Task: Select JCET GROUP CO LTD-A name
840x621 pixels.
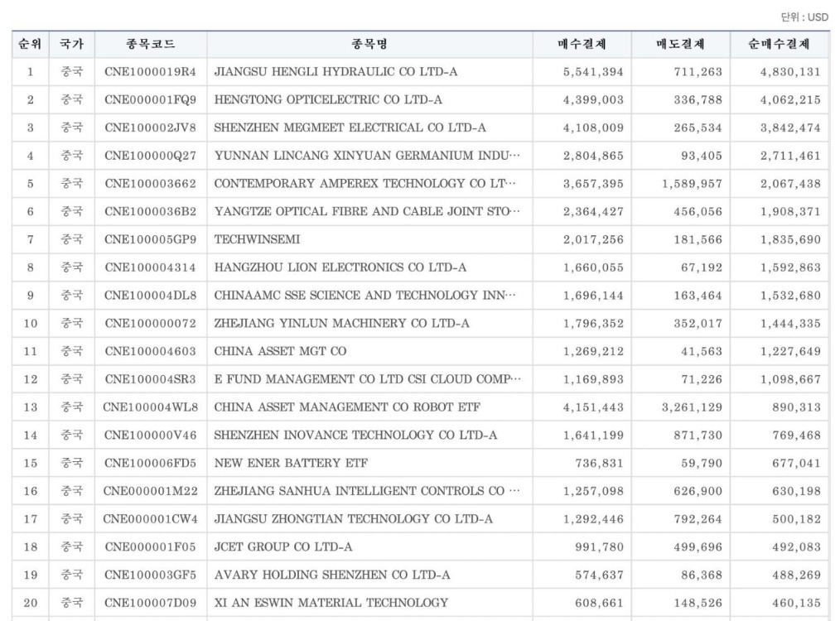Action: pos(282,546)
